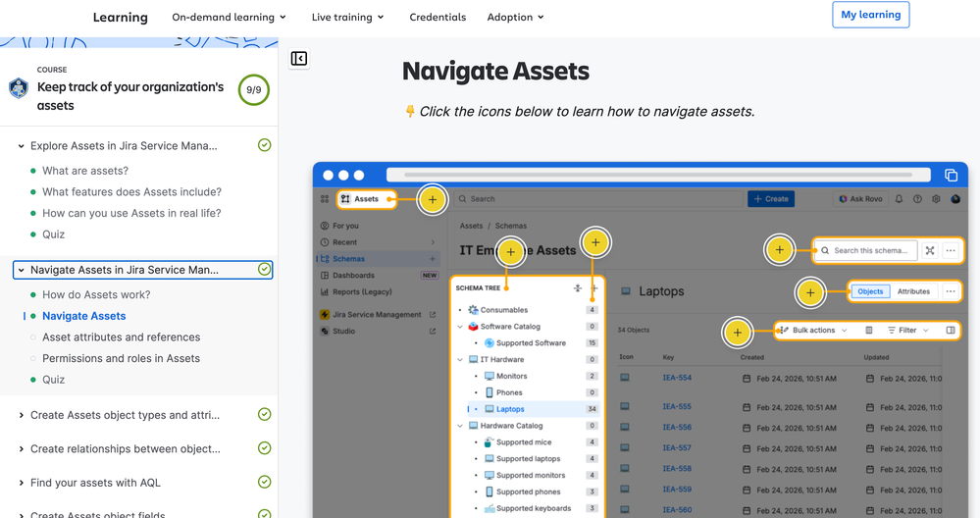
Task: Open plus hotspot next to Search this schema
Action: coord(779,250)
